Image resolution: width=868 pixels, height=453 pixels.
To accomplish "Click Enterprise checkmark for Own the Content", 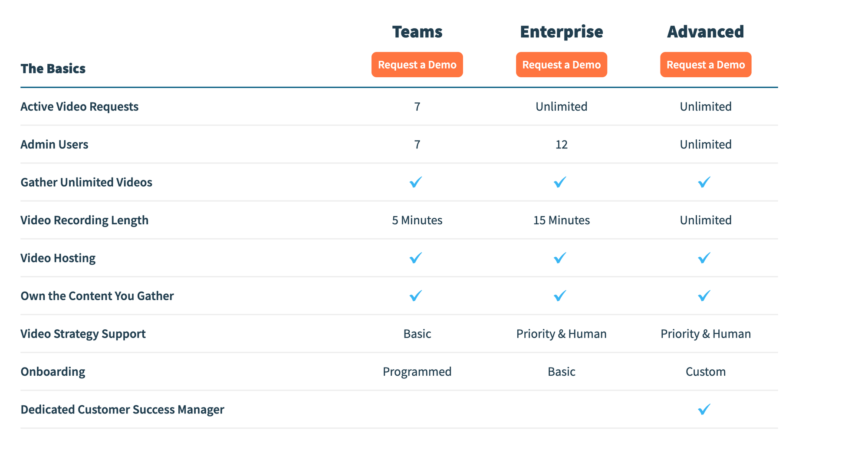I will [x=560, y=295].
